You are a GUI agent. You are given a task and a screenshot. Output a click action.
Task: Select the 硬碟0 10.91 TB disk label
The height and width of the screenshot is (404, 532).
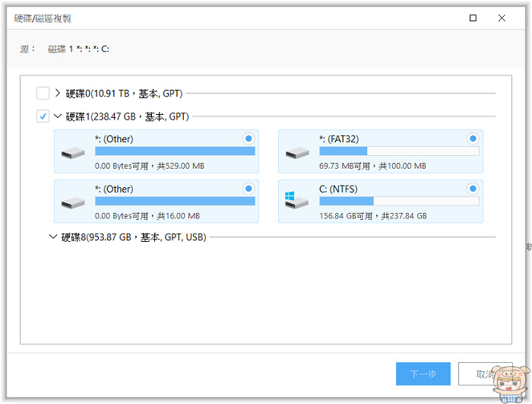pos(124,94)
